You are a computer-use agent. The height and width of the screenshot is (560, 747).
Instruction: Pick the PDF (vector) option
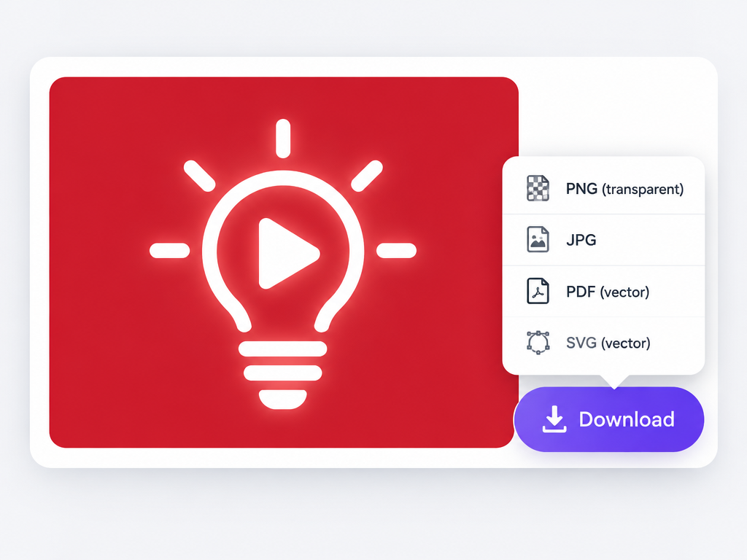tap(603, 292)
